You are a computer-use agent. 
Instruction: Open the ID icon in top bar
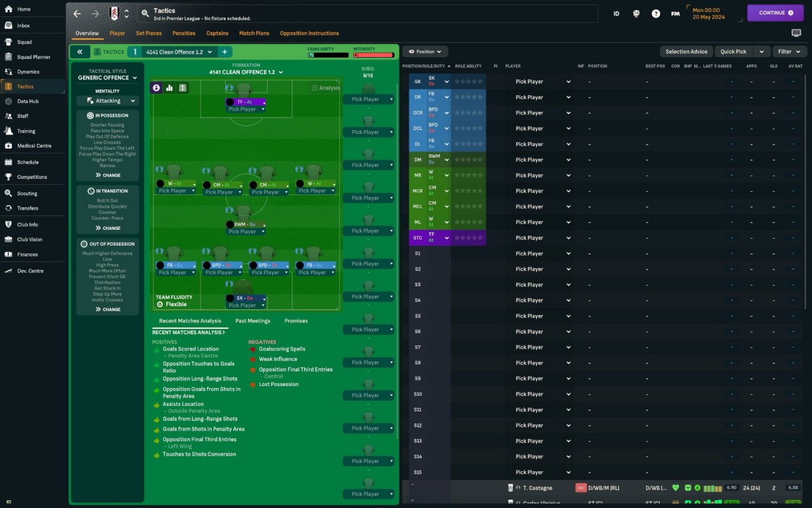617,13
